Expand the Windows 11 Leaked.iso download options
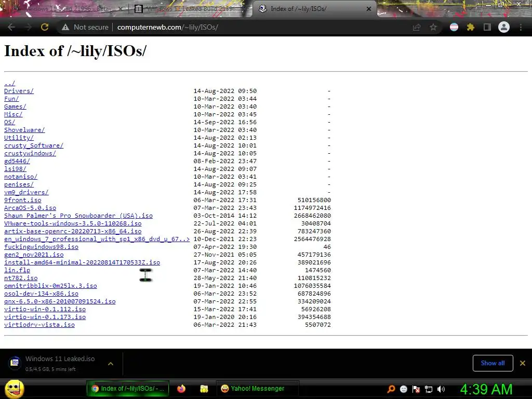532x399 pixels. tap(110, 363)
